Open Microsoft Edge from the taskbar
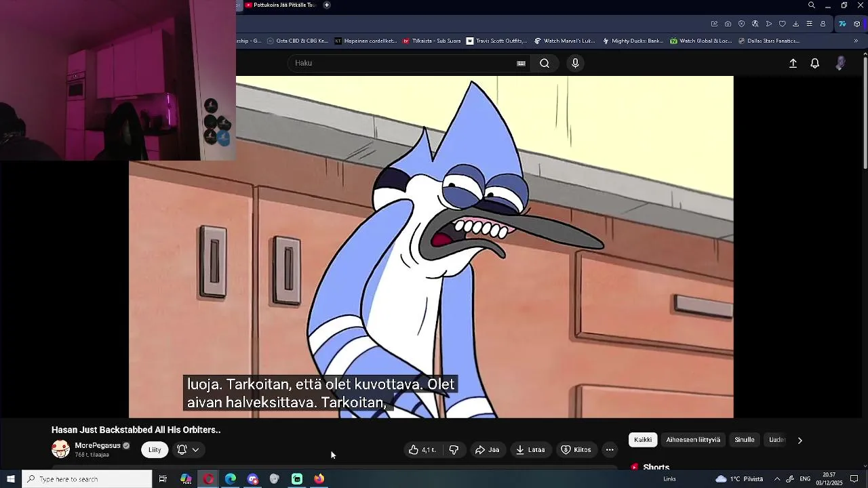The width and height of the screenshot is (868, 488). [x=231, y=479]
